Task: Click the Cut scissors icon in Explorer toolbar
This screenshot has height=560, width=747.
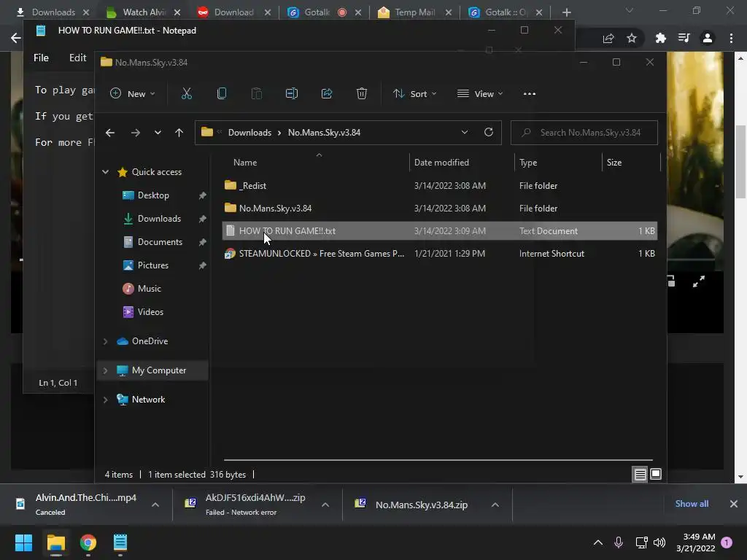Action: (x=186, y=94)
